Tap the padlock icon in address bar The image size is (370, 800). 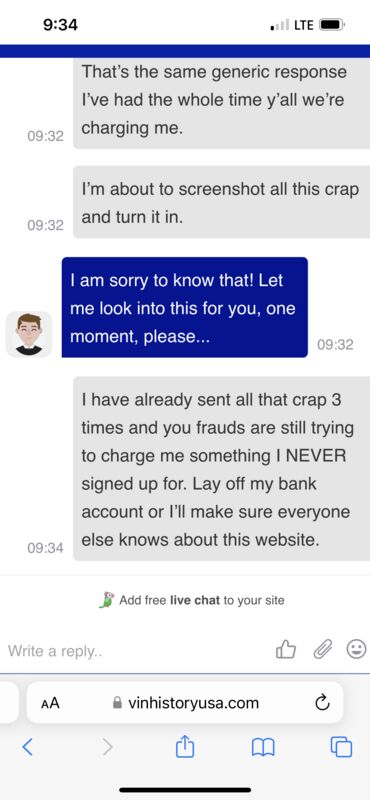117,704
